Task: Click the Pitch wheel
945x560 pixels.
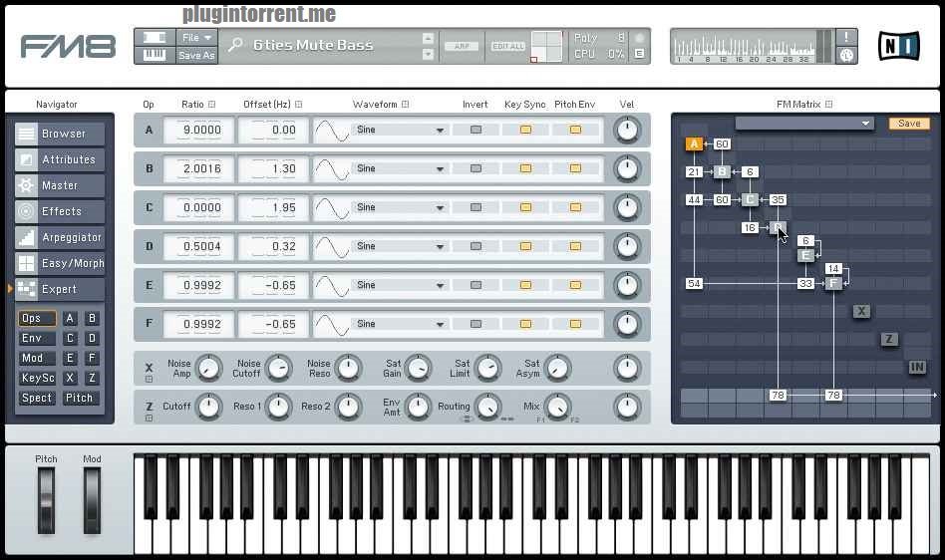Action: coord(47,501)
